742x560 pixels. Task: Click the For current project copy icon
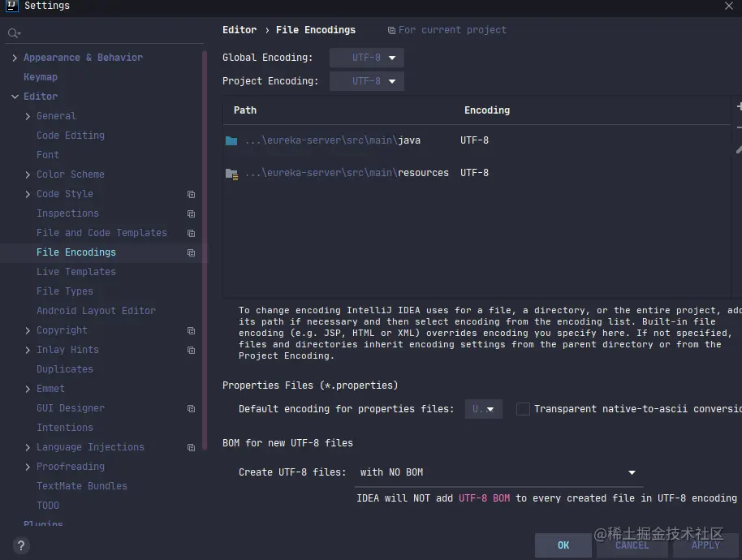click(391, 31)
